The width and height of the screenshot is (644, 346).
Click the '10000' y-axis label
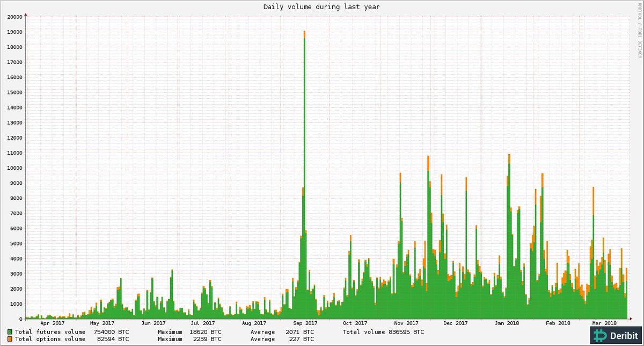point(14,168)
